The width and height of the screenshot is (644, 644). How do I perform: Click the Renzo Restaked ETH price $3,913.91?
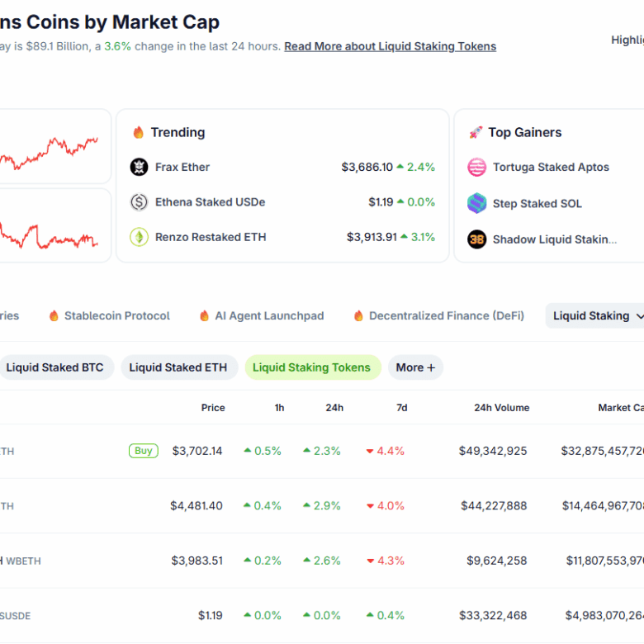tap(372, 237)
